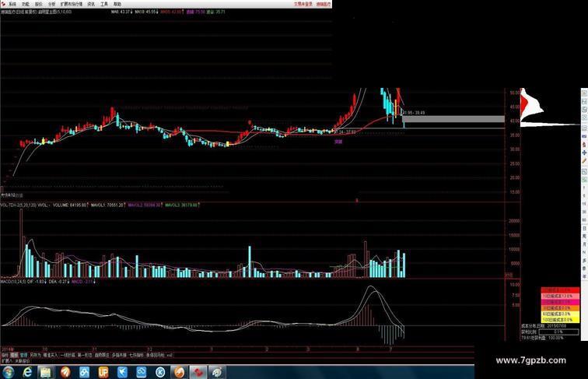This screenshot has width=588, height=379.
Task: Open the blue bird taskbar app
Action: [x=122, y=372]
